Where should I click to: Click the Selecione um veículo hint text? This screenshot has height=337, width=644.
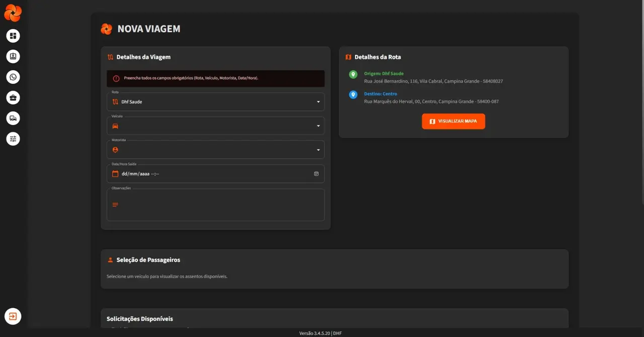167,276
